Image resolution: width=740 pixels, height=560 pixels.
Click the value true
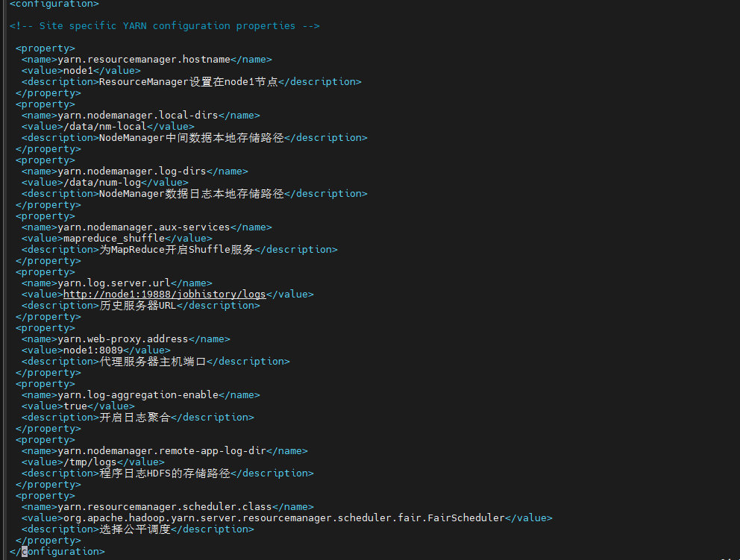pos(75,406)
